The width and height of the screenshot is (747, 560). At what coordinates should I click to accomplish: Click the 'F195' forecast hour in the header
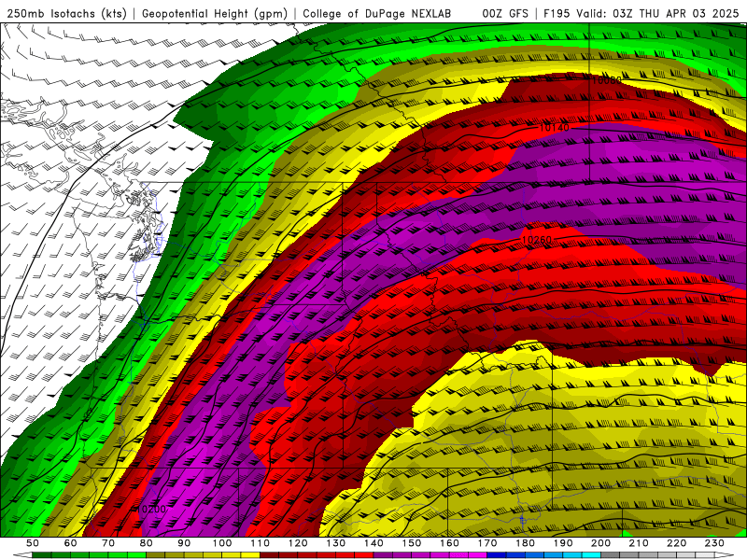click(557, 13)
